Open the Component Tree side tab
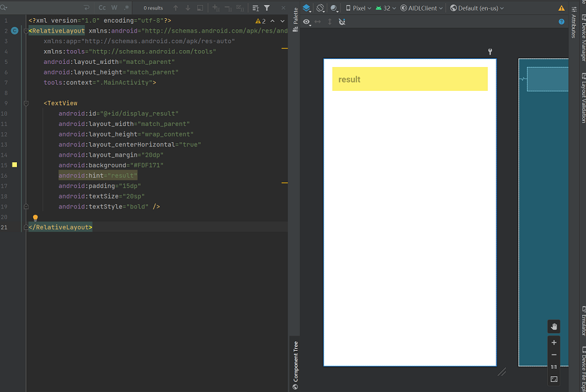Viewport: 586px width, 392px height. [x=296, y=365]
